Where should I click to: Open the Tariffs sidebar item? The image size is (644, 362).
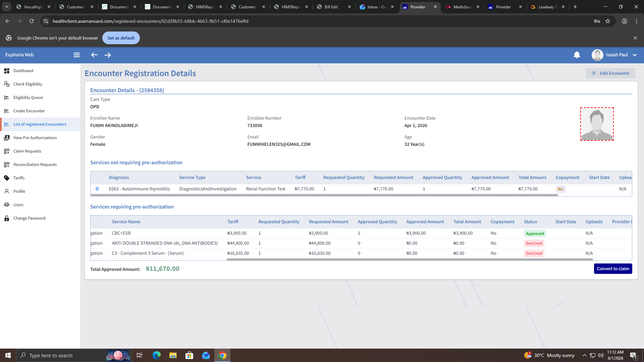pyautogui.click(x=19, y=178)
